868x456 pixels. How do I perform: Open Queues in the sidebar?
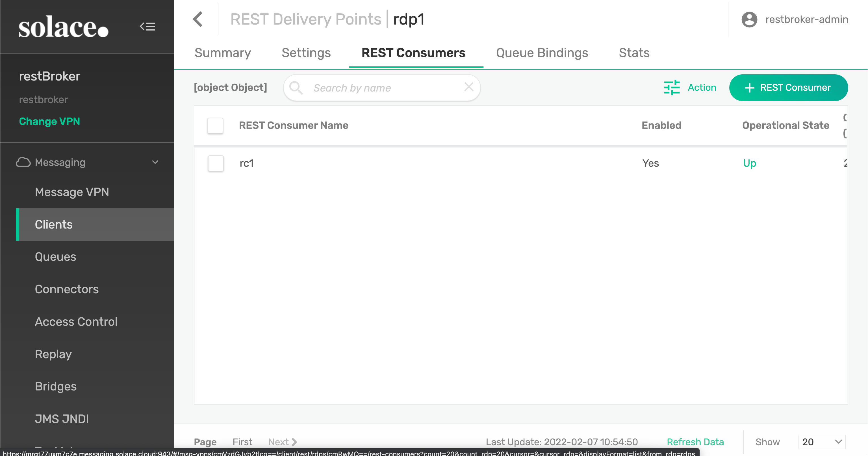point(56,257)
